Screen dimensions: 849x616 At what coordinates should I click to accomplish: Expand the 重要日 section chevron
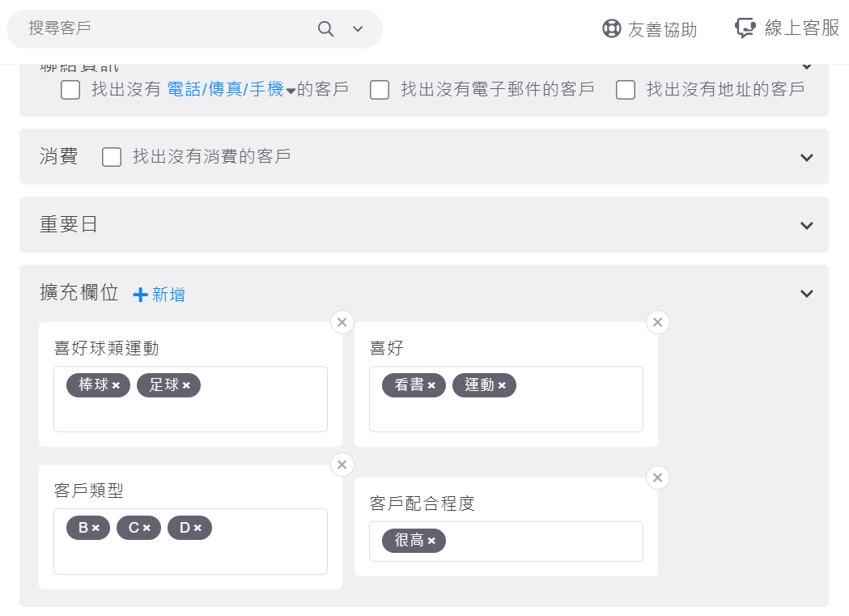coord(806,225)
